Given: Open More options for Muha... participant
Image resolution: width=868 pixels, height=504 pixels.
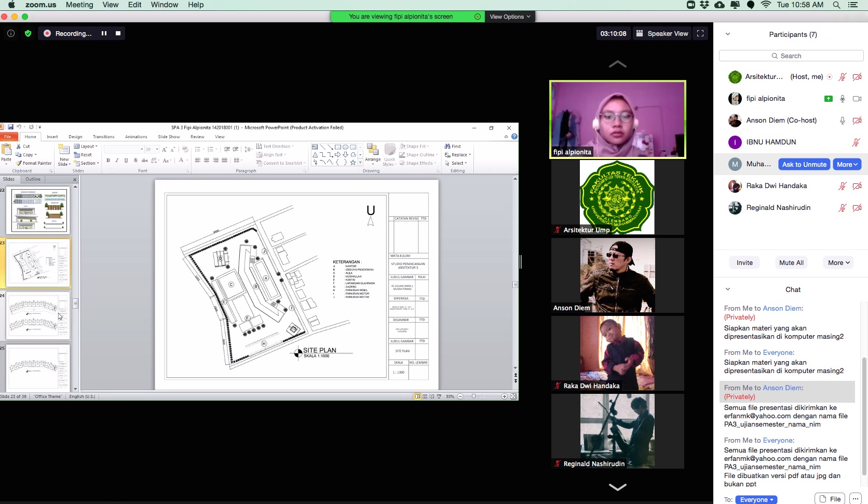Looking at the screenshot, I should (x=847, y=164).
